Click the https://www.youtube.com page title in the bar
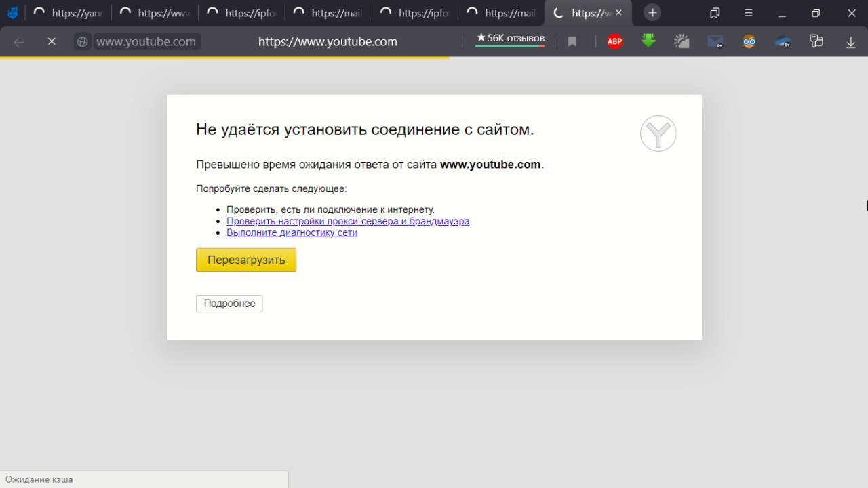The width and height of the screenshot is (868, 488). (328, 42)
